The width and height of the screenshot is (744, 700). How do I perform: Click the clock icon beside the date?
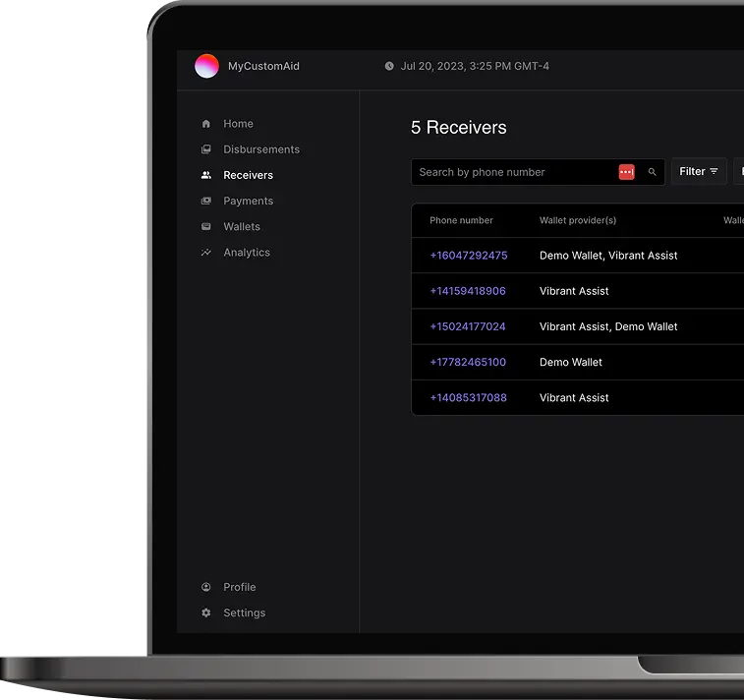(x=389, y=66)
